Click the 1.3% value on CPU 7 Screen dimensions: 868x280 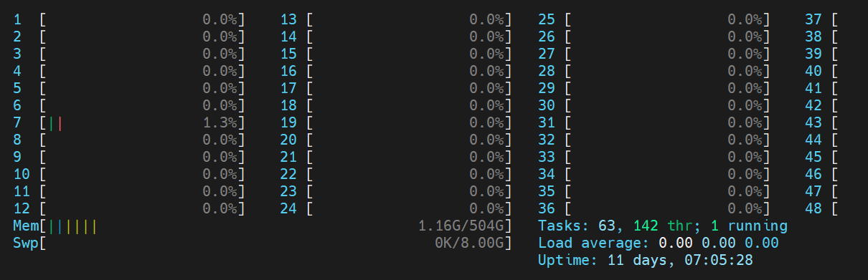(x=220, y=122)
